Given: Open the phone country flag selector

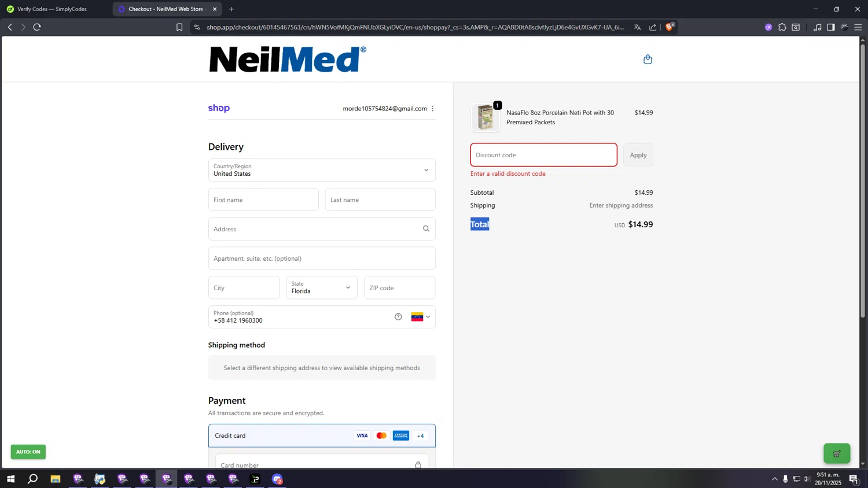Looking at the screenshot, I should click(x=421, y=317).
